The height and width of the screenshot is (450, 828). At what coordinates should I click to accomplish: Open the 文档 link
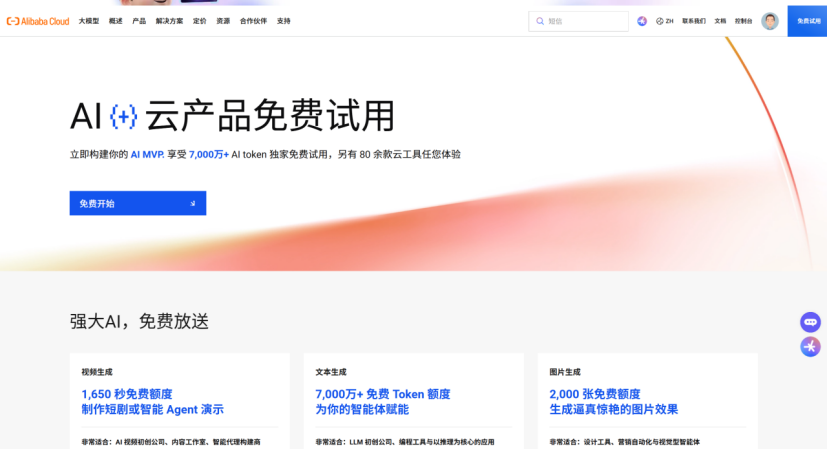click(x=720, y=21)
